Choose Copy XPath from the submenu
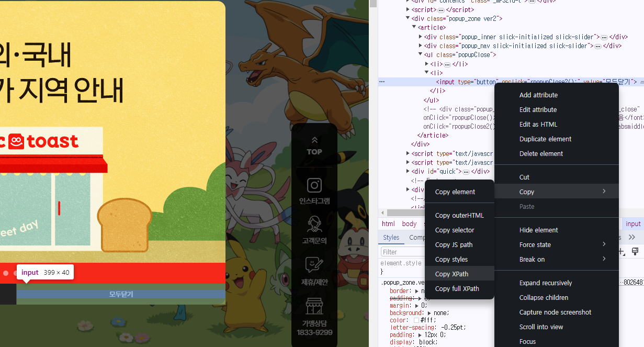 pos(460,274)
